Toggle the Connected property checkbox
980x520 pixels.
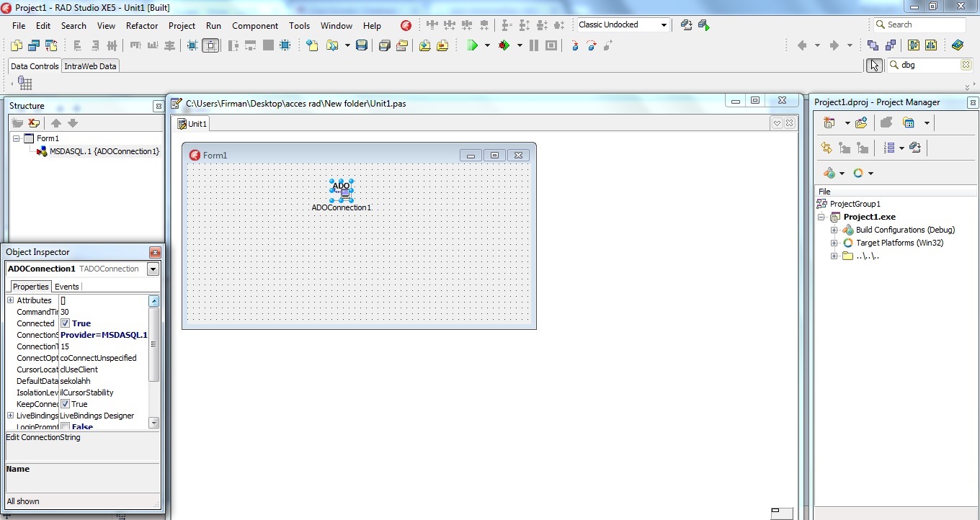coord(65,323)
